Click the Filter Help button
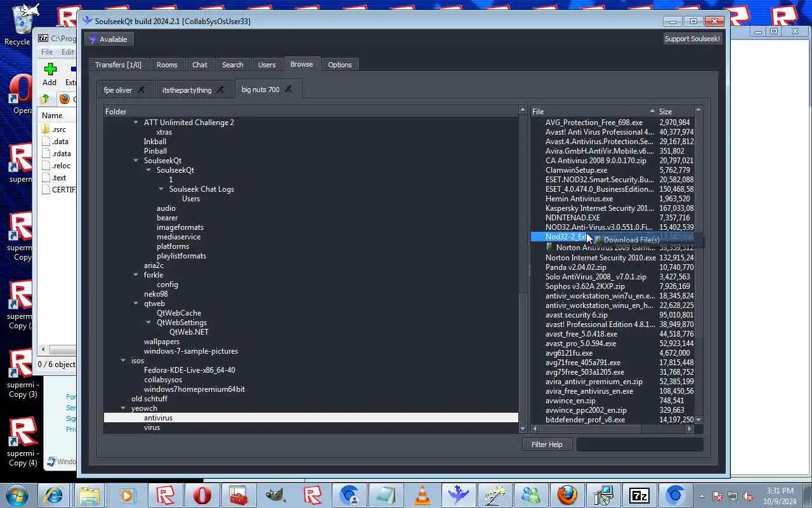812x508 pixels. 547,444
